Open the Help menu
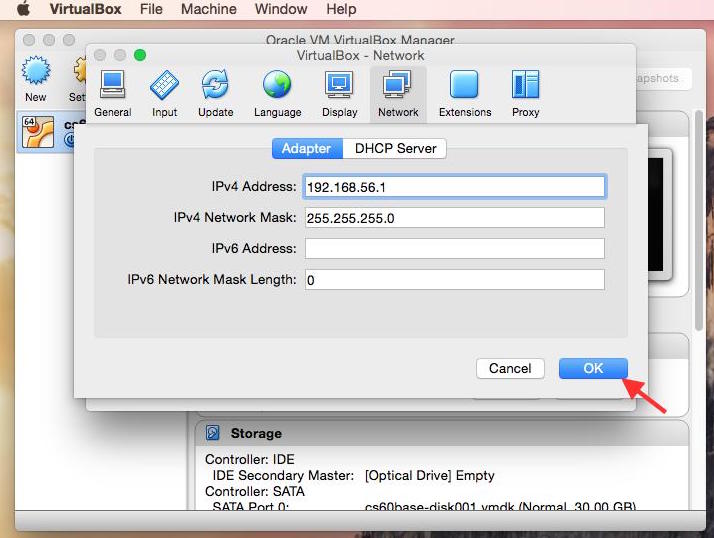Screen dimensions: 714x538 coord(341,9)
